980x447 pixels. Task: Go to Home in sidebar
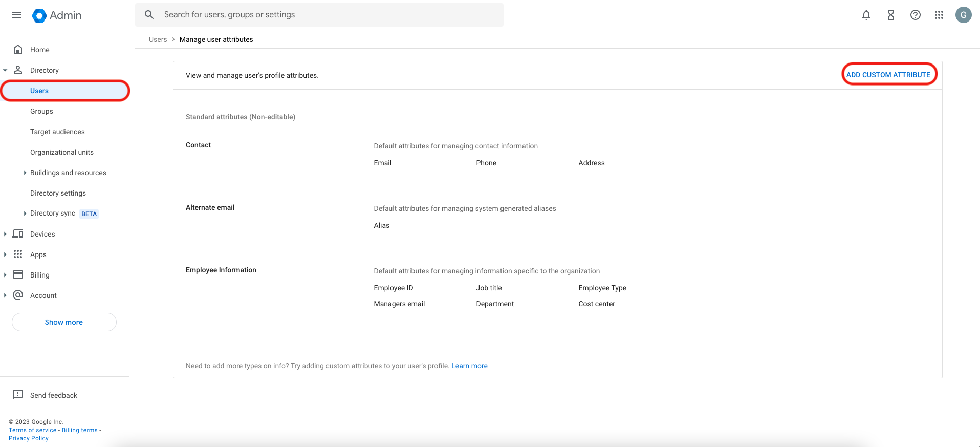coord(39,50)
